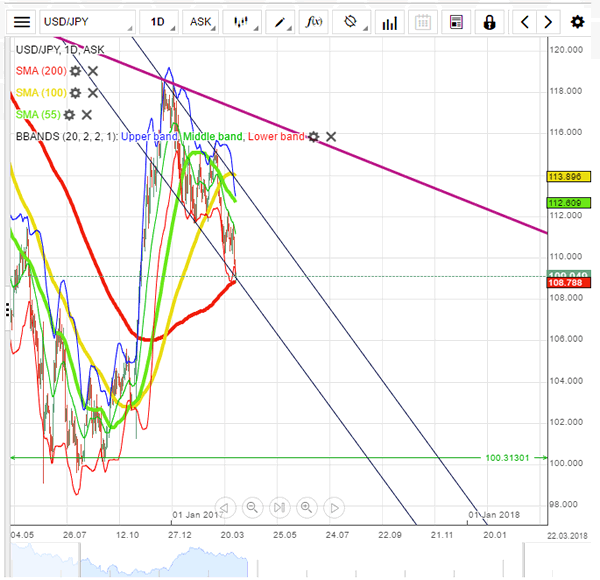600x580 pixels.
Task: Click the SMA (200) legend label
Action: coord(41,71)
